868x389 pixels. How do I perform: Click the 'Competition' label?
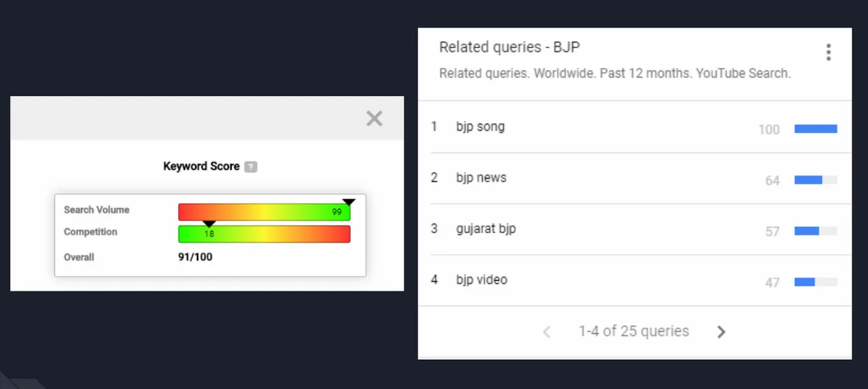(90, 232)
